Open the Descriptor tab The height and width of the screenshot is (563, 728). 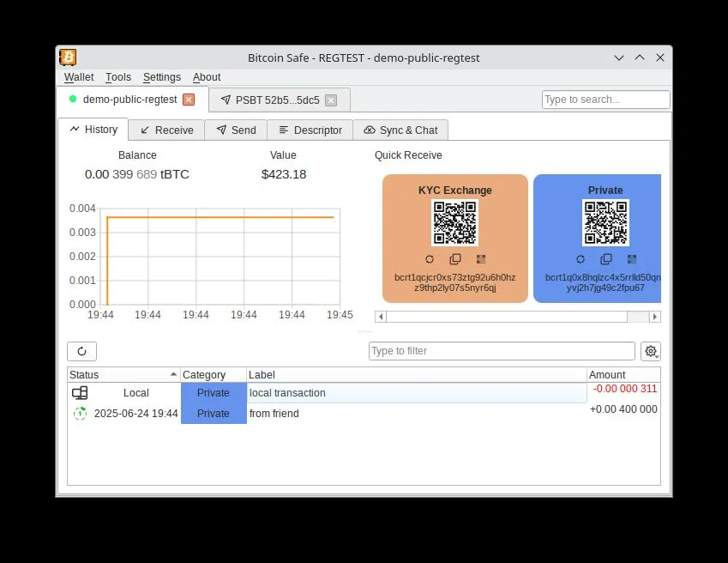[x=310, y=130]
